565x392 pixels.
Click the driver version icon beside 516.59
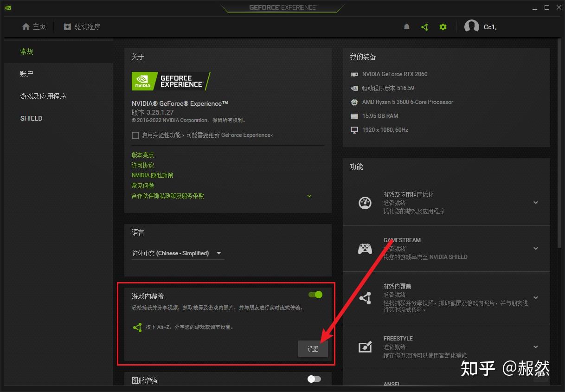pyautogui.click(x=354, y=88)
